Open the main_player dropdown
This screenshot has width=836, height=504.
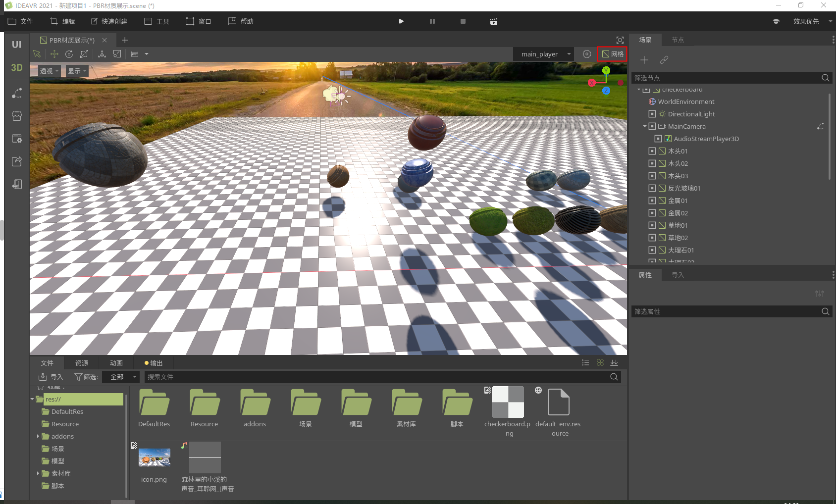pos(544,54)
